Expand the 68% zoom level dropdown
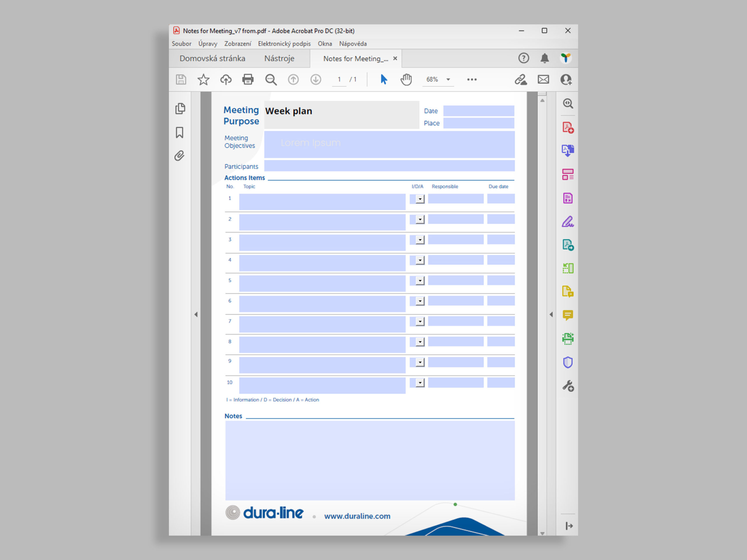The image size is (747, 560). click(x=448, y=79)
